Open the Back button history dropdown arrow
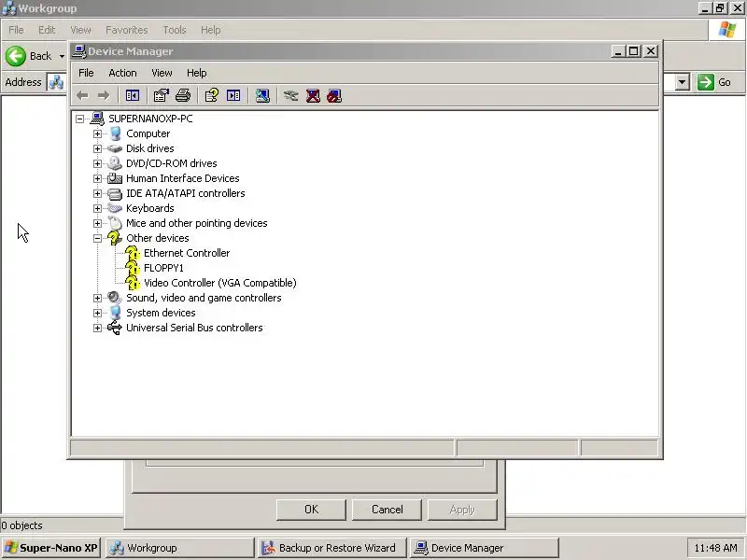Image resolution: width=747 pixels, height=560 pixels. click(x=62, y=56)
